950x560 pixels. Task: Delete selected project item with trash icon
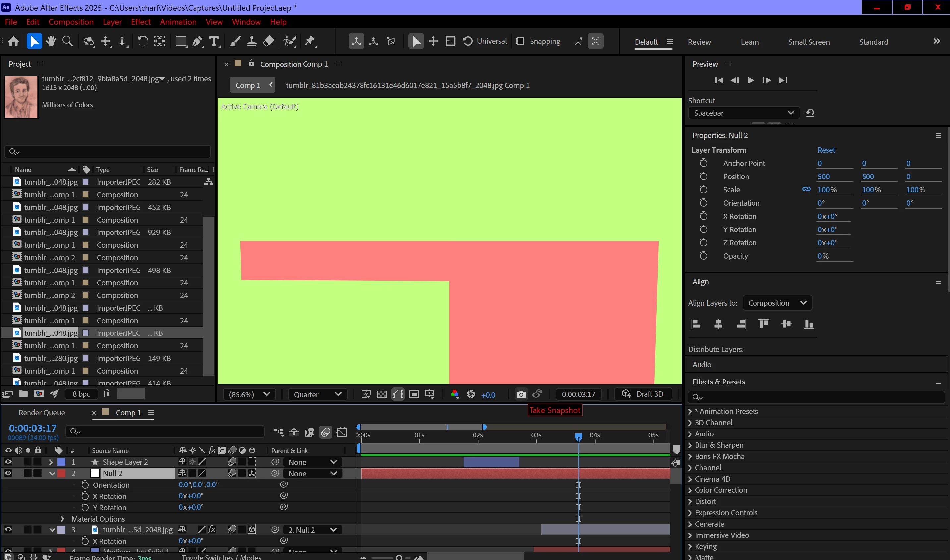(107, 394)
